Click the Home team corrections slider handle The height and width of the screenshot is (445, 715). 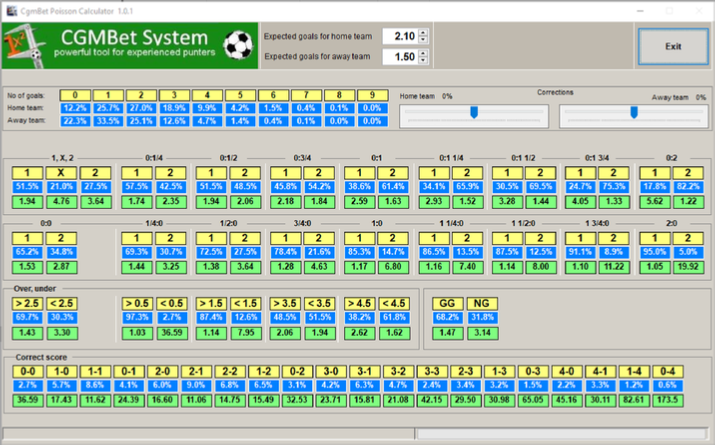point(474,112)
